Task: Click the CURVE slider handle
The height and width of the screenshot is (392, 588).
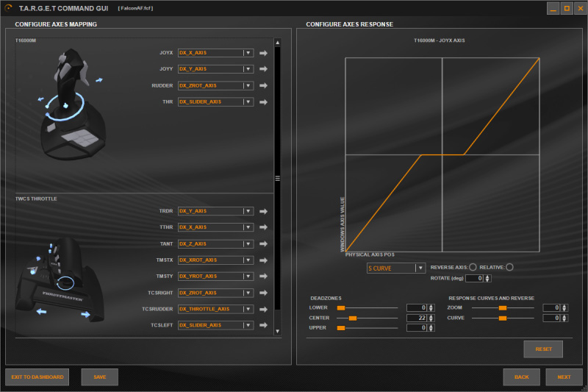Action: [503, 318]
